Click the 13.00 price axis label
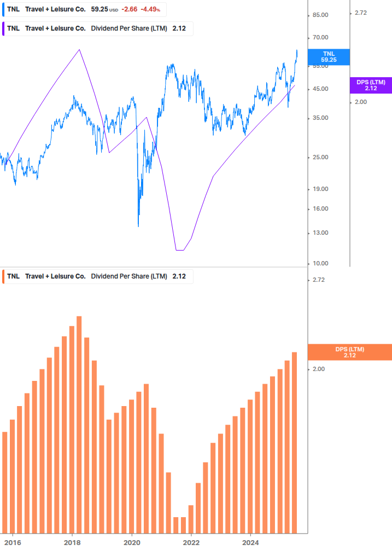Viewport: 392px width, 550px height. click(320, 233)
